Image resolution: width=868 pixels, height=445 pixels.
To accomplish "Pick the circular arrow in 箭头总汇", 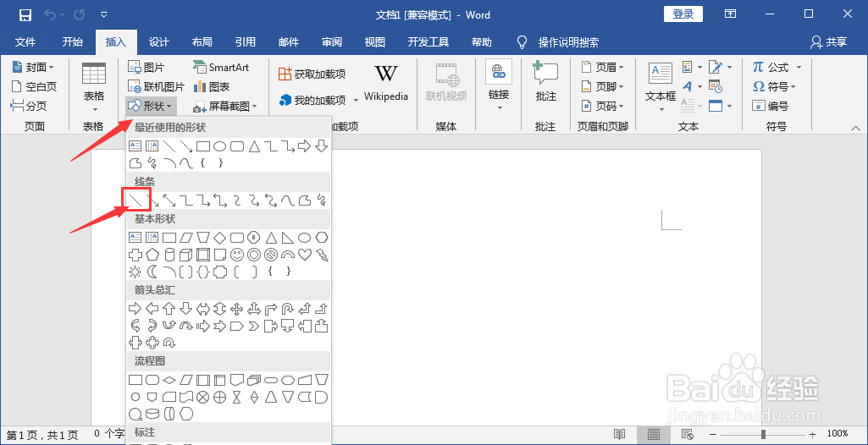I will (169, 343).
